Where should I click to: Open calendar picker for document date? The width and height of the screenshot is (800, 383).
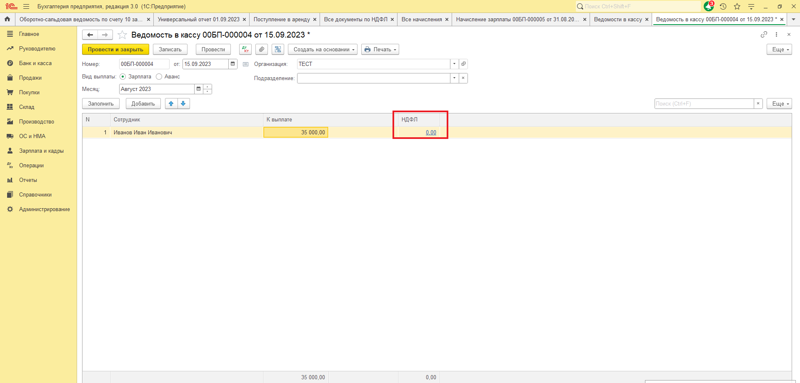tap(233, 64)
